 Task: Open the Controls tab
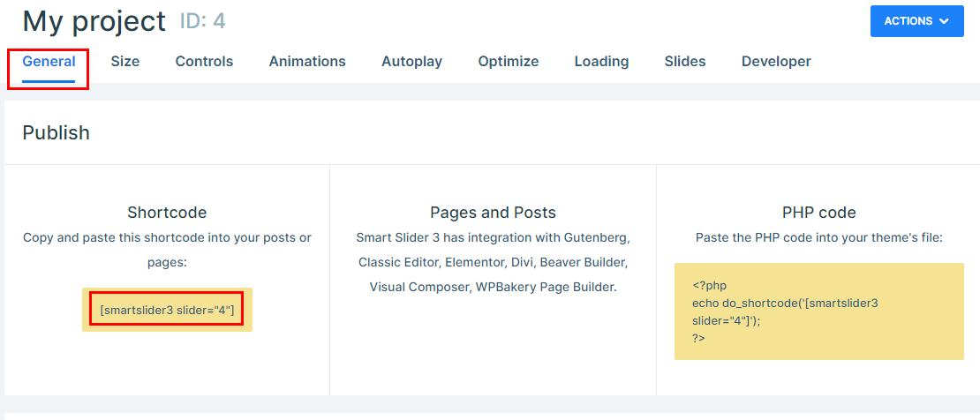[204, 61]
